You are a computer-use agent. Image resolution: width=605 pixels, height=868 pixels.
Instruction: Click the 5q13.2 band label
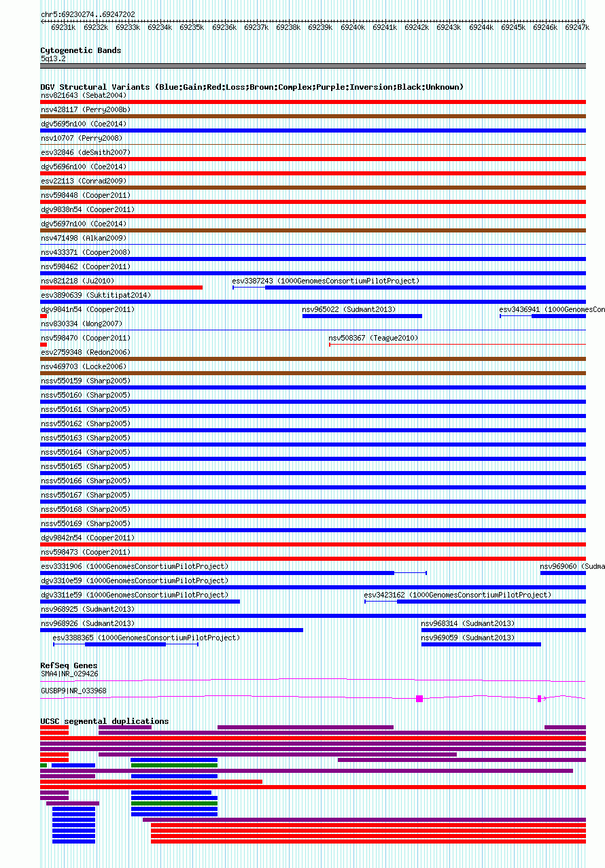tap(53, 59)
